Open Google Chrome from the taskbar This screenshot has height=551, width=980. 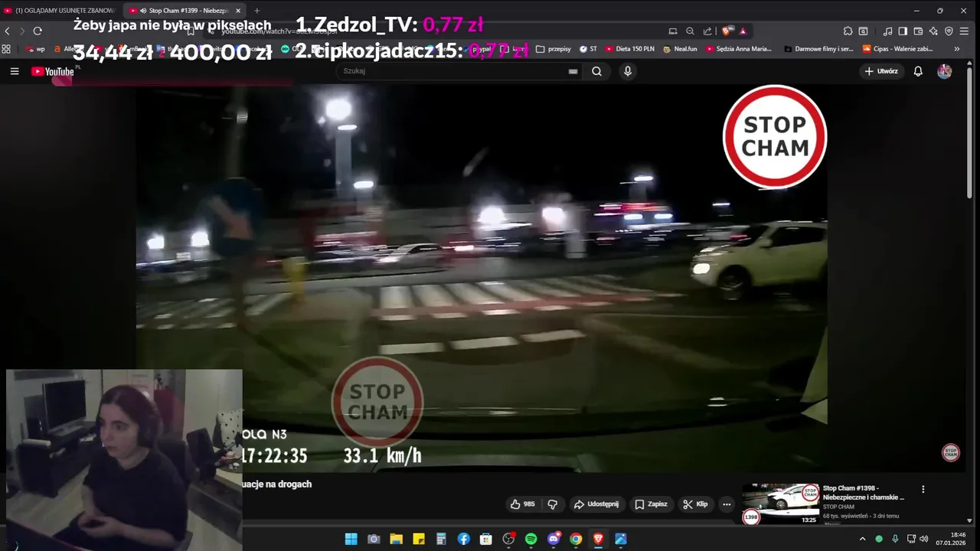pyautogui.click(x=576, y=539)
